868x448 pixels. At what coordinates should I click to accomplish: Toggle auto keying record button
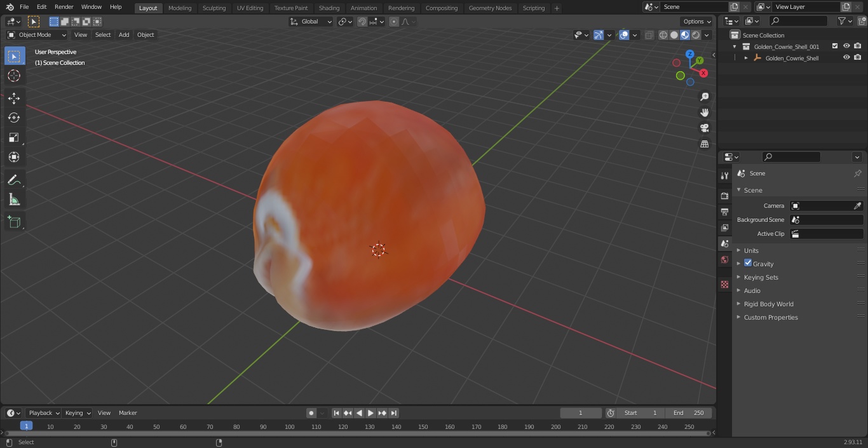(x=311, y=413)
